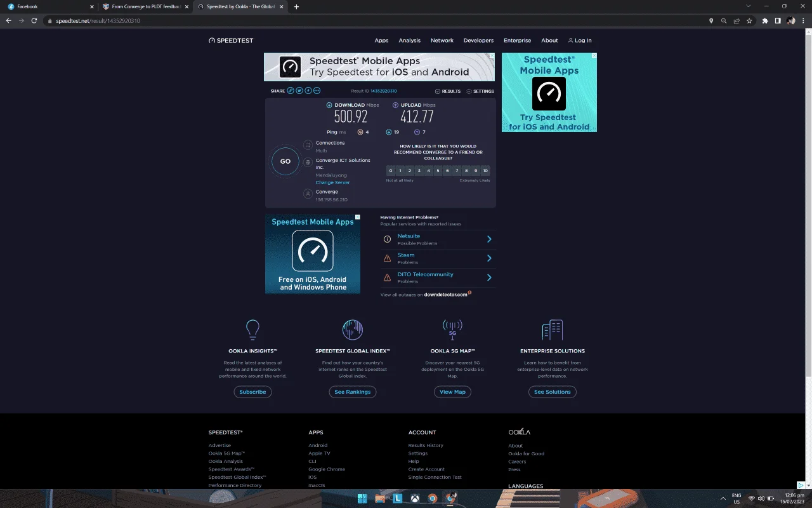The width and height of the screenshot is (812, 508).
Task: Click the download arrow icon beside DOWNLOAD
Action: [x=329, y=105]
